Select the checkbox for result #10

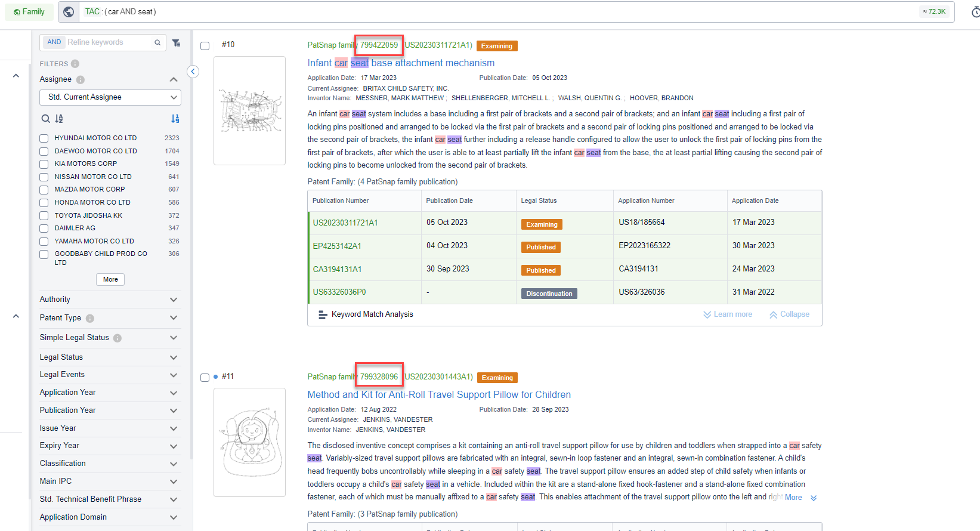[205, 46]
